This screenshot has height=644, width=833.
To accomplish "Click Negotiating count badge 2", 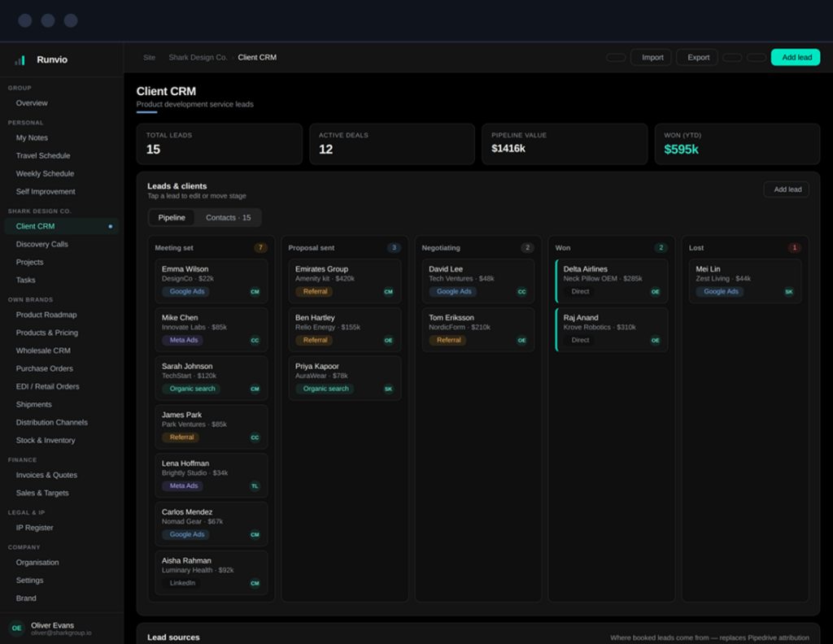I will (x=527, y=247).
